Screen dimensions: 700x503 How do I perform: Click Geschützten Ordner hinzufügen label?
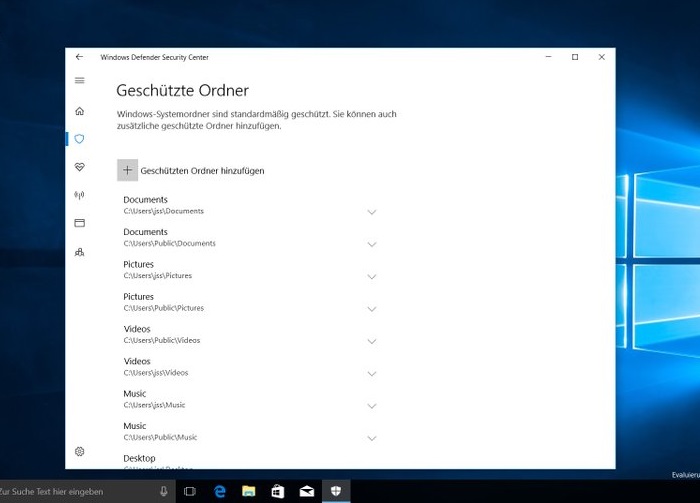click(x=202, y=170)
